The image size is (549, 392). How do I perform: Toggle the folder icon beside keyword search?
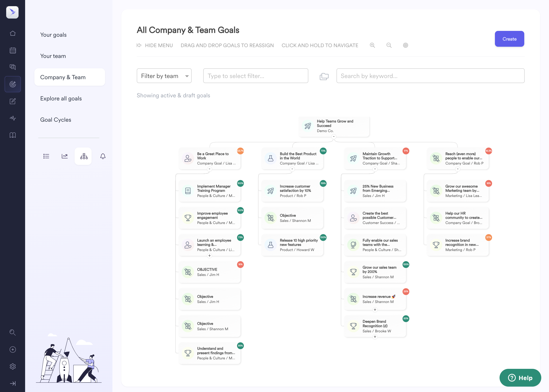[x=324, y=76]
